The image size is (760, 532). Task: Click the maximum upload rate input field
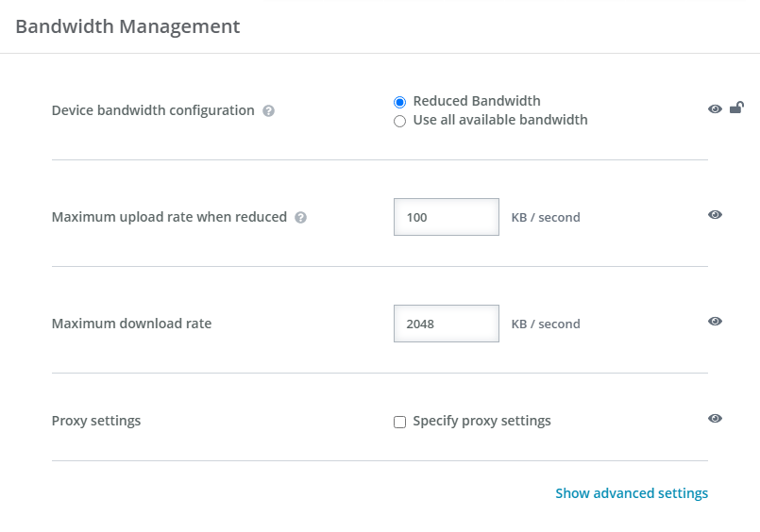pos(446,217)
